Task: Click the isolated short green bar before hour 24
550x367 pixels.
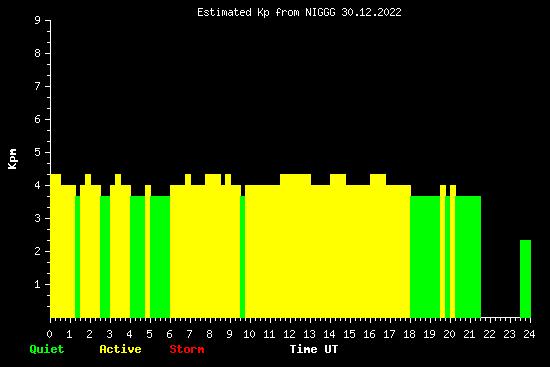Action: [525, 279]
